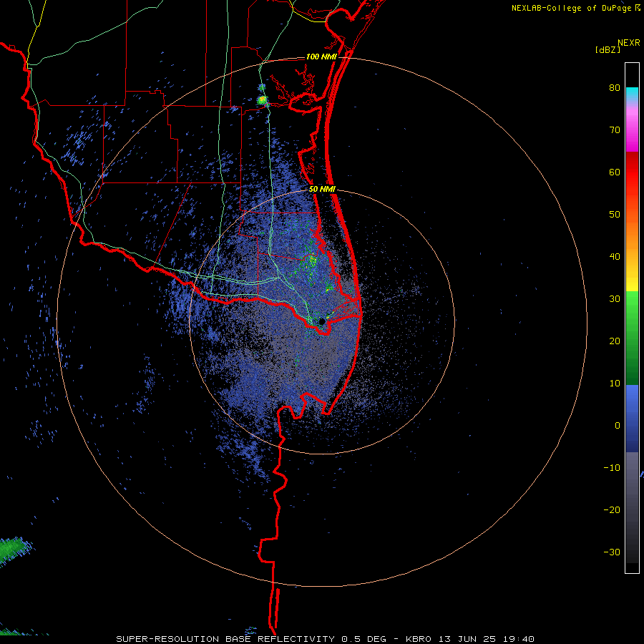This screenshot has height=644, width=644.
Task: Click the black radar site dot at KBRO
Action: click(322, 321)
